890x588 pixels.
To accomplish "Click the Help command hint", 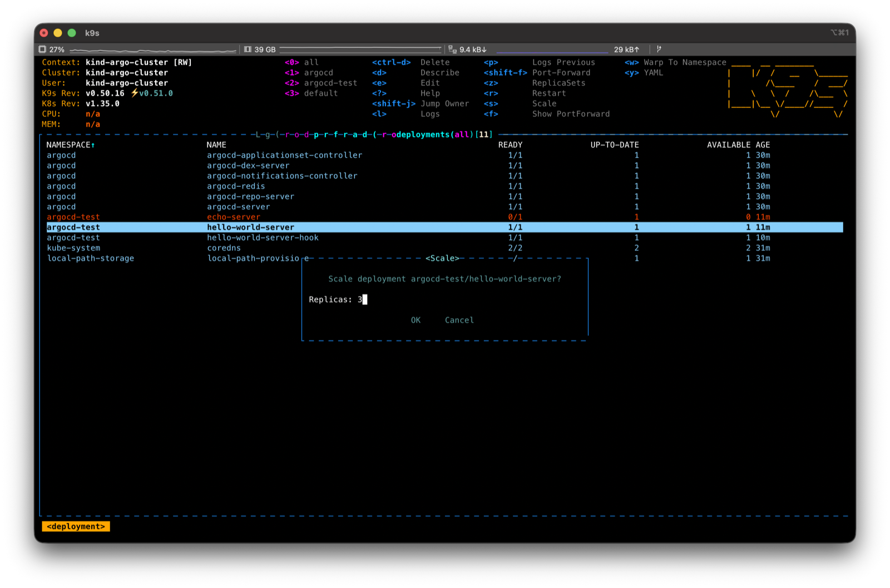I will (x=429, y=93).
